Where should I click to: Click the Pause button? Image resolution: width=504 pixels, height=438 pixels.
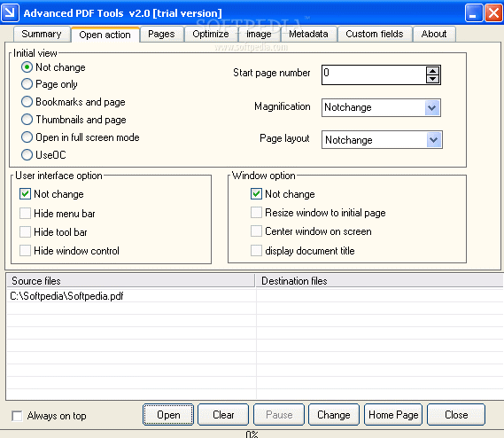tap(279, 415)
